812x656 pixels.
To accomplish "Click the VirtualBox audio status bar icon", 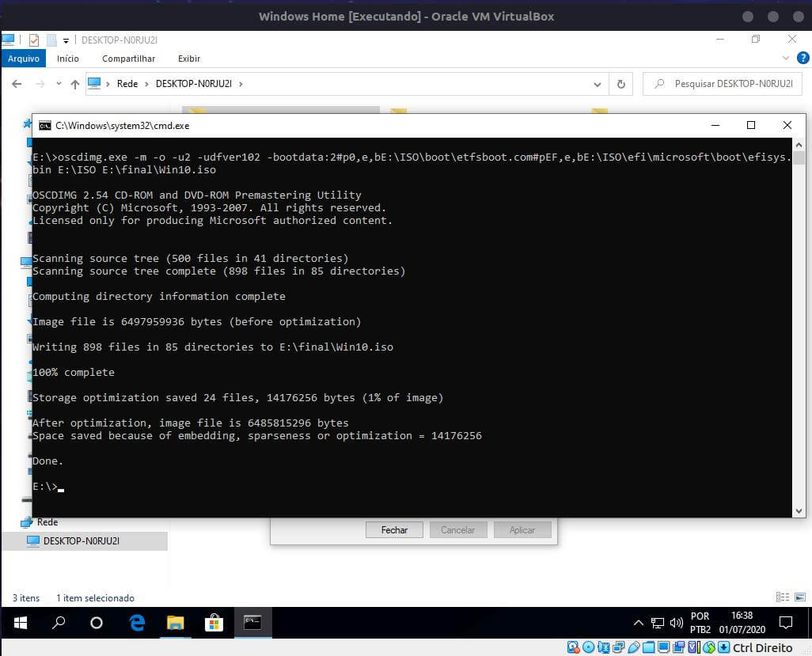I will (x=603, y=647).
